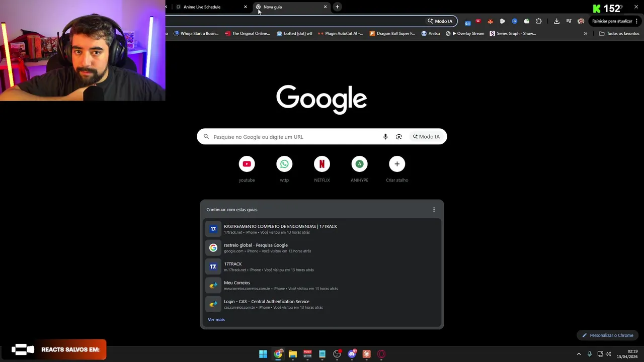Open media controls music icon
Screen dimensions: 644x362
[x=569, y=21]
